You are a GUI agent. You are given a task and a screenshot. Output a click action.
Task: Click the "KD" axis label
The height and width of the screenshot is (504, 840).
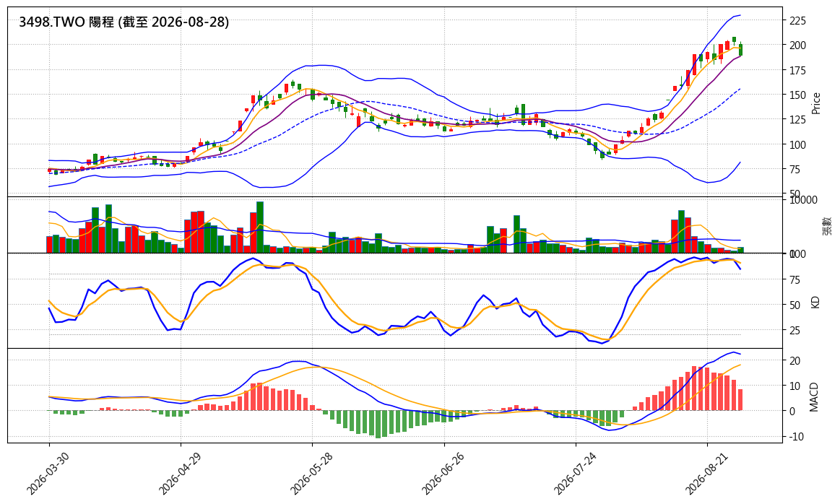pyautogui.click(x=815, y=302)
